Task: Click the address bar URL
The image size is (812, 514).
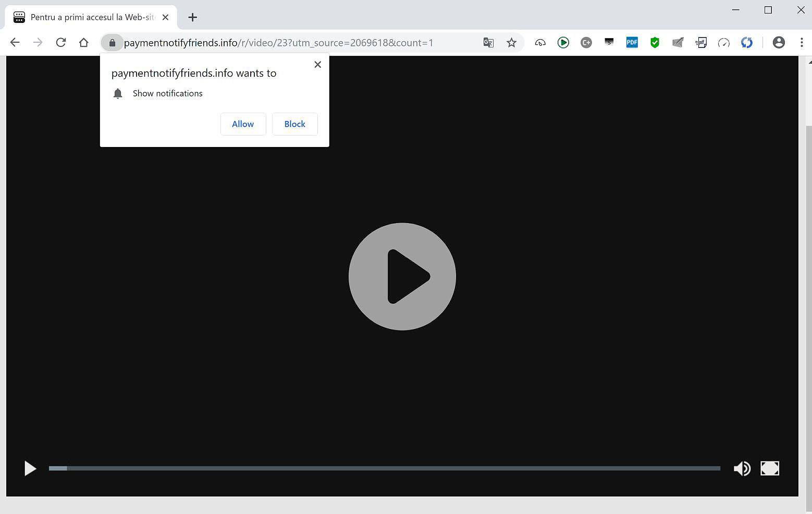Action: click(x=278, y=43)
